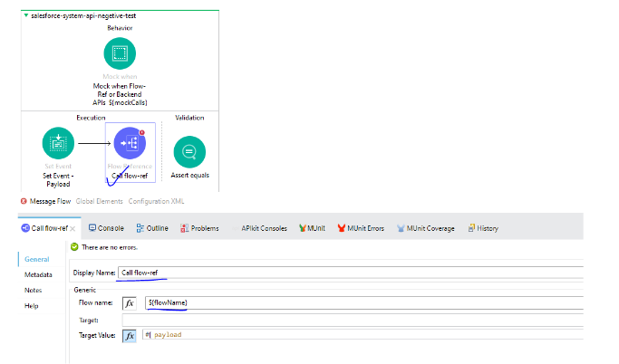Viewport: 619px width, 364px height.
Task: Toggle the fx expression button for Target Value
Action: pos(129,336)
